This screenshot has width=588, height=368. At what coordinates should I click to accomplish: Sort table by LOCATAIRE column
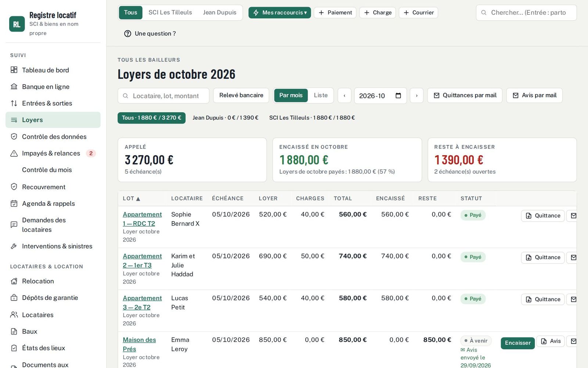(x=187, y=198)
